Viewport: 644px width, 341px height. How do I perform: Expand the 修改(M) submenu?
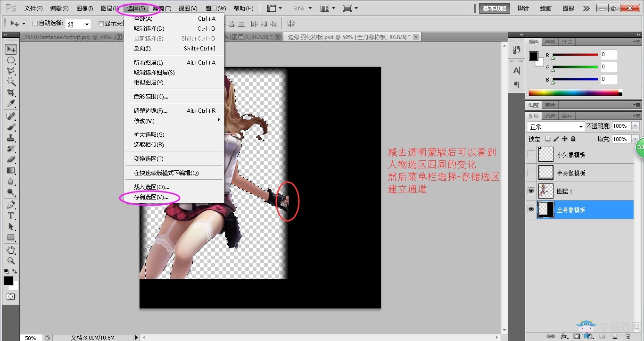174,121
